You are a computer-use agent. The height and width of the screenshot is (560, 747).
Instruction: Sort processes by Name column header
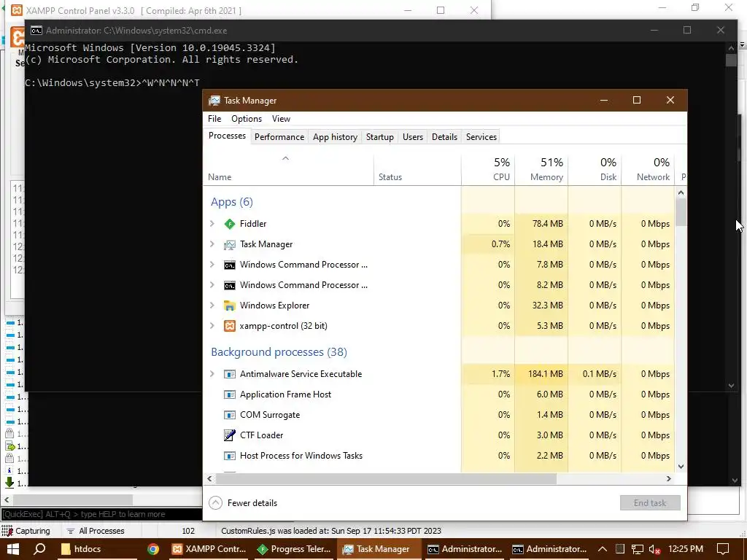pyautogui.click(x=288, y=169)
